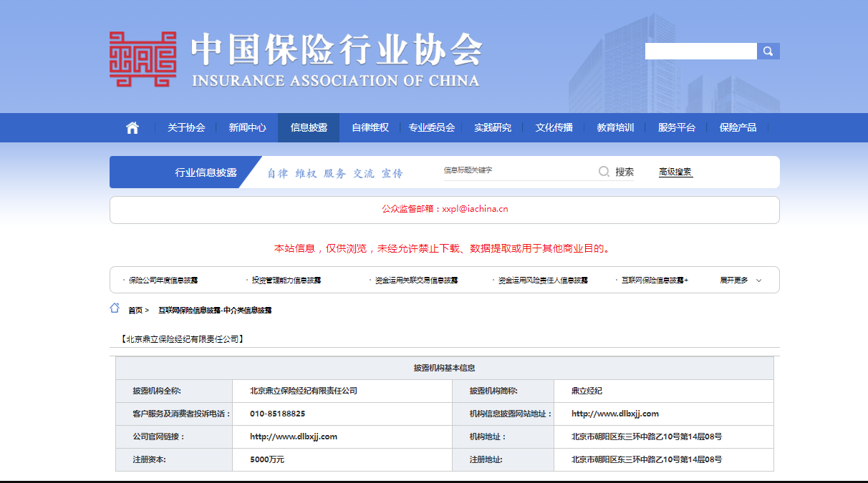Image resolution: width=868 pixels, height=483 pixels.
Task: Click the 客户服务及消费者投诉电话 label
Action: (181, 414)
